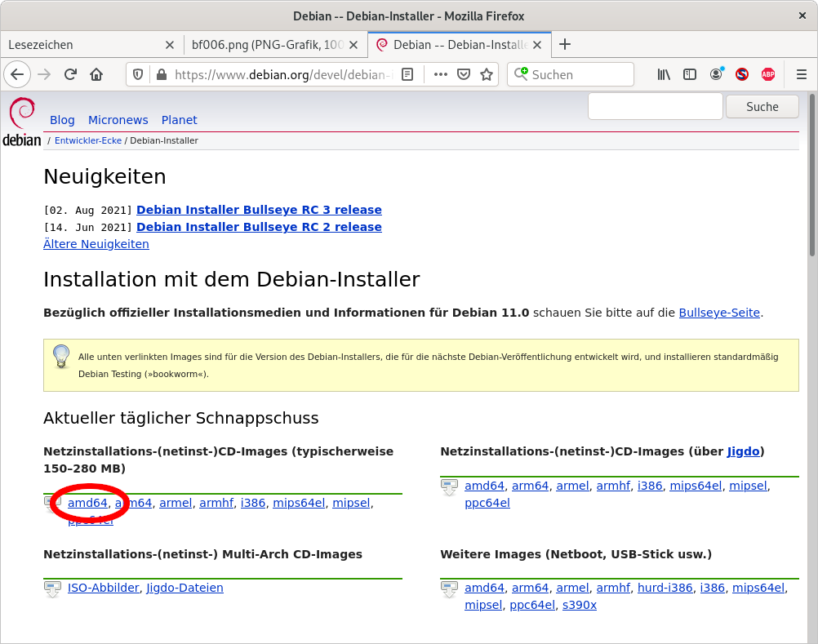Screen dimensions: 818x644
Task: Download netinst CD armel image
Action: pyautogui.click(x=176, y=503)
